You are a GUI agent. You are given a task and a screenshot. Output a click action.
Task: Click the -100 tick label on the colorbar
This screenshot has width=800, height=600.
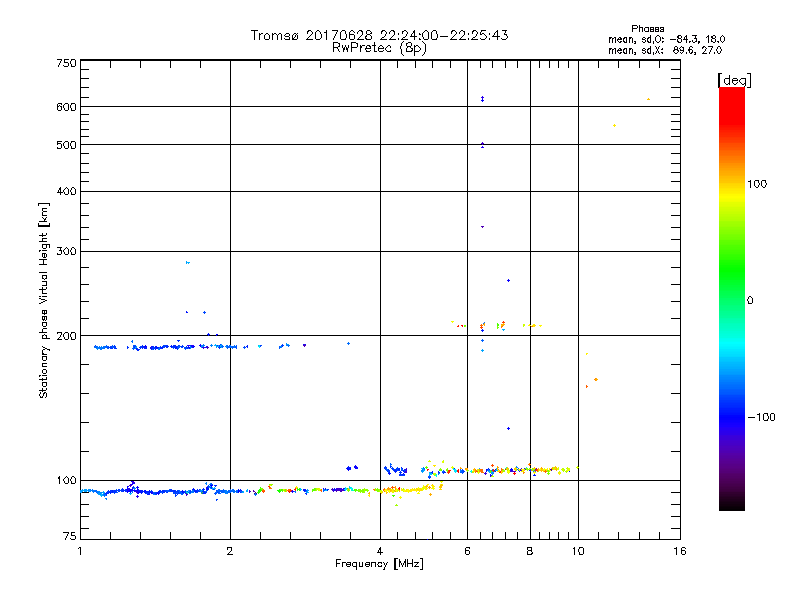(x=761, y=417)
